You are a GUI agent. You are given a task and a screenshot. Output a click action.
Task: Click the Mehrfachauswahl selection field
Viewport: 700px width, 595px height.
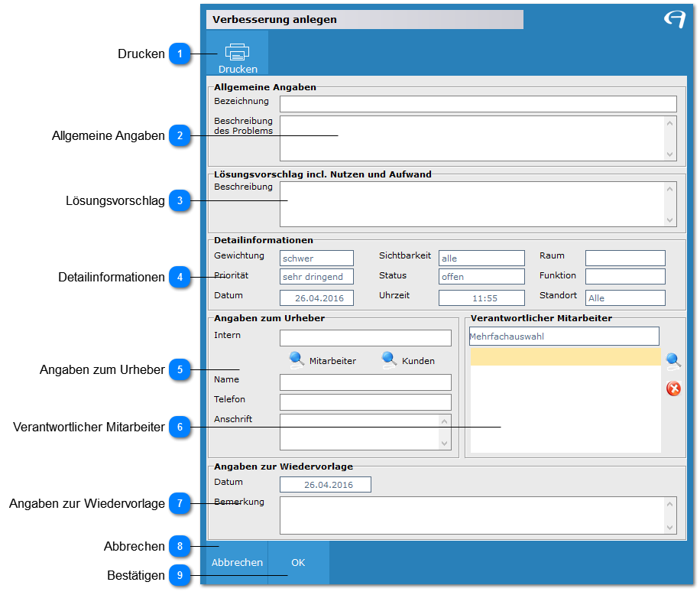tap(564, 337)
